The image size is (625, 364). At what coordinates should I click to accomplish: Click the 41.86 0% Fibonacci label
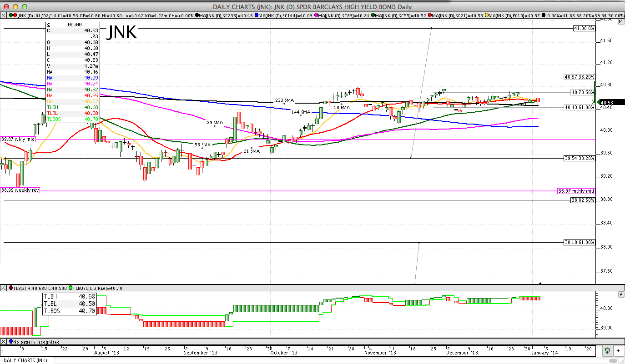coord(584,28)
